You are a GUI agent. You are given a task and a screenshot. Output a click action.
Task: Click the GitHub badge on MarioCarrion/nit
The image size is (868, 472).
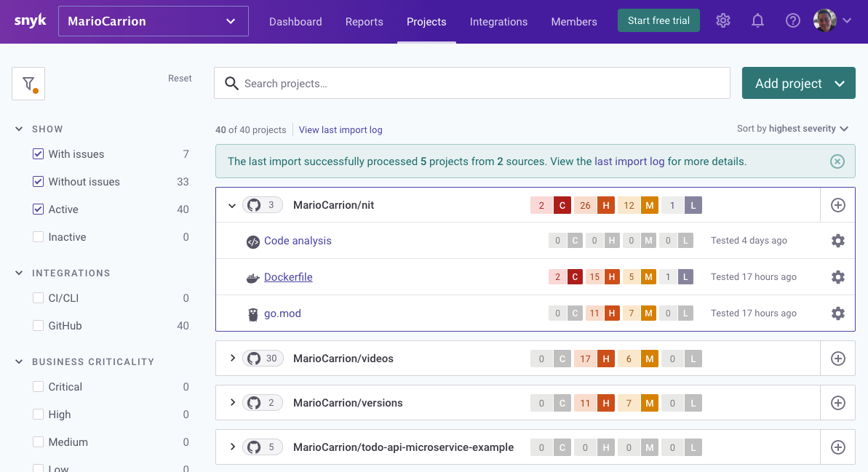click(263, 205)
